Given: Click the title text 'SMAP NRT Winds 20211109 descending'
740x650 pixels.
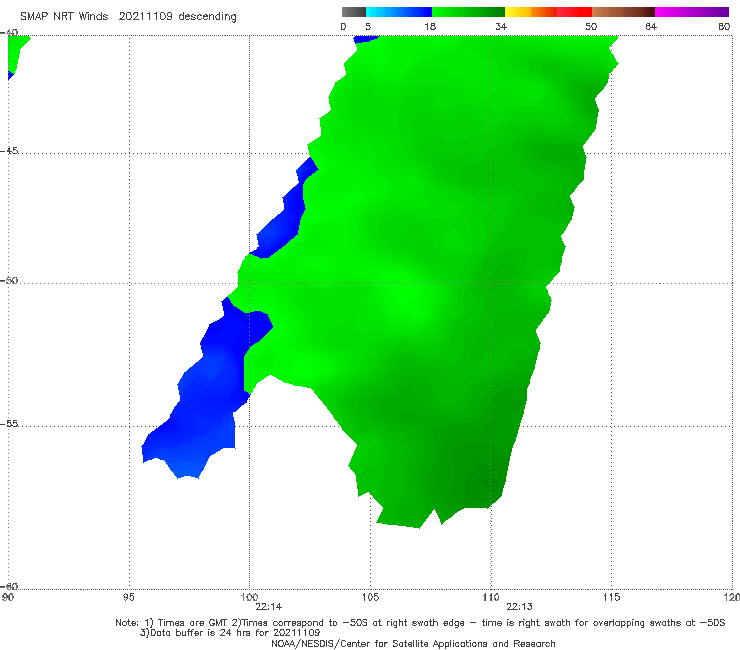Looking at the screenshot, I should [128, 16].
